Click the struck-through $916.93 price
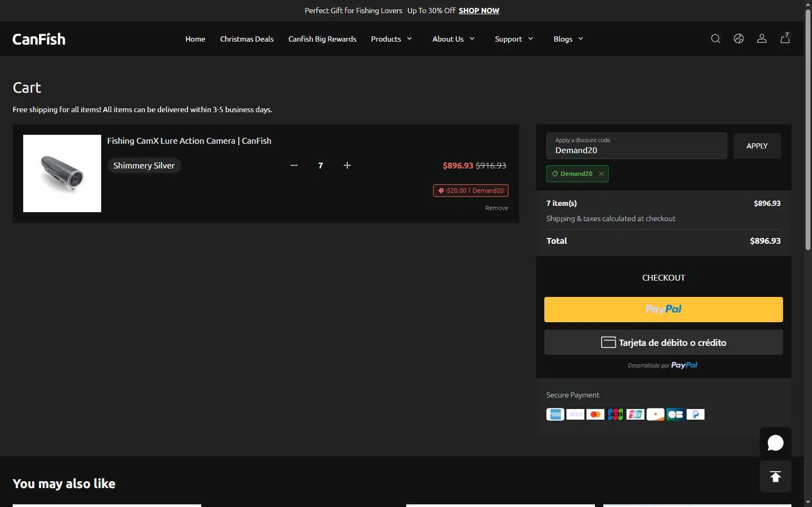The image size is (812, 507). point(491,165)
